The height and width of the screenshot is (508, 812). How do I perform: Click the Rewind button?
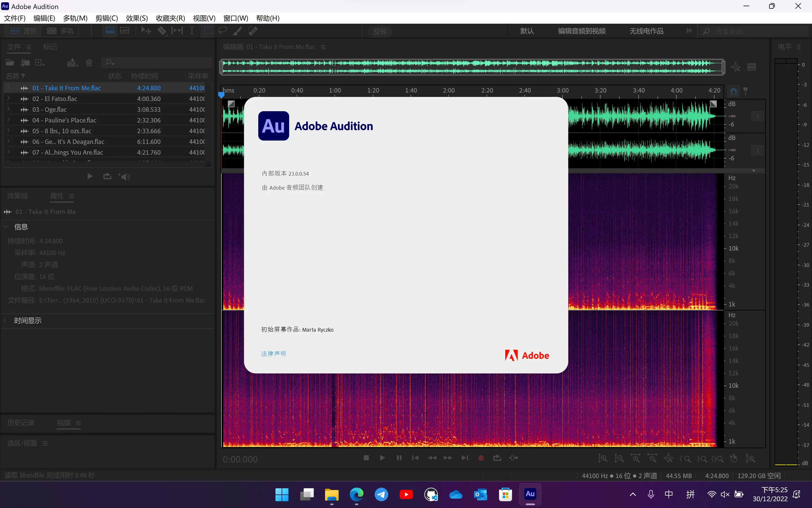point(432,457)
